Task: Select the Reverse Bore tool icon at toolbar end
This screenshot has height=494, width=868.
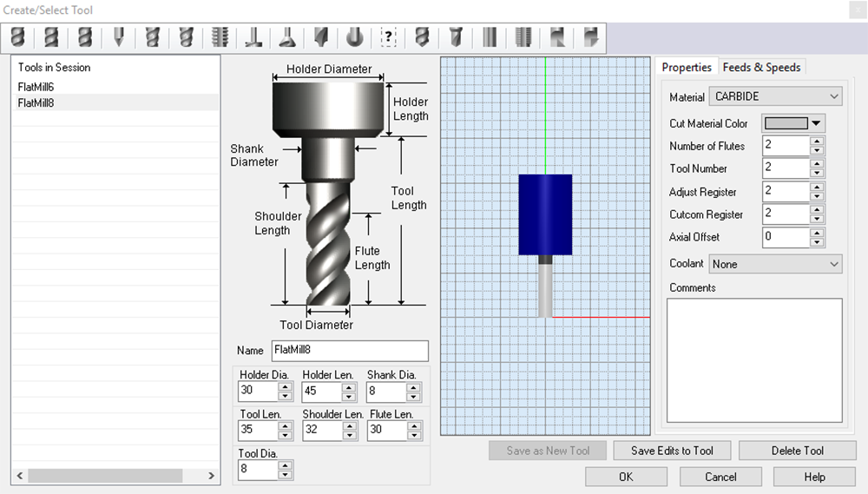Action: coord(591,37)
